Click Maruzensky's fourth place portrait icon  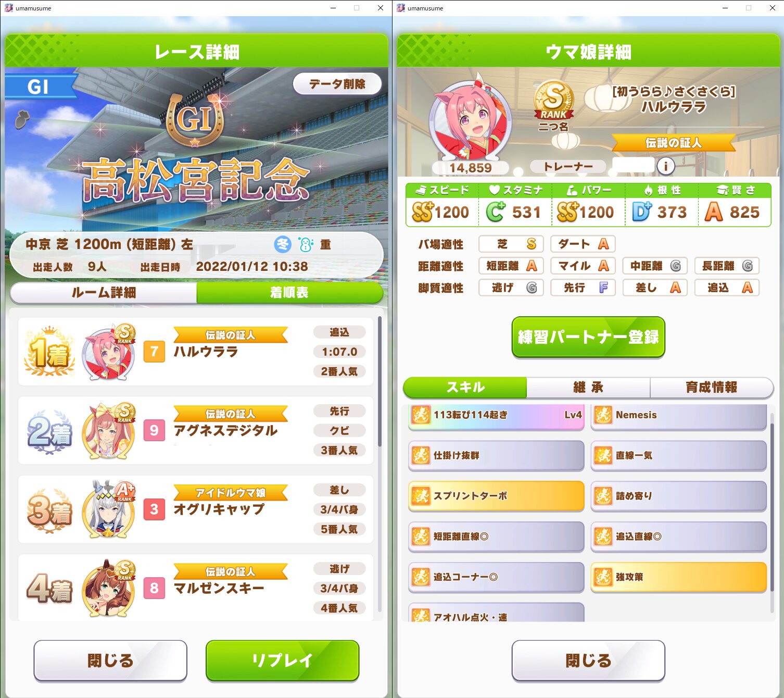coord(109,589)
